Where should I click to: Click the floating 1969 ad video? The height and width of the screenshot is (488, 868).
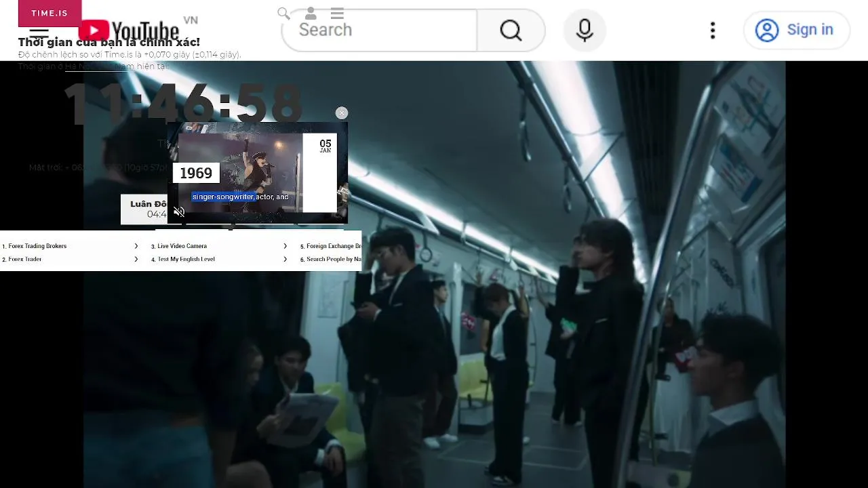[x=258, y=173]
